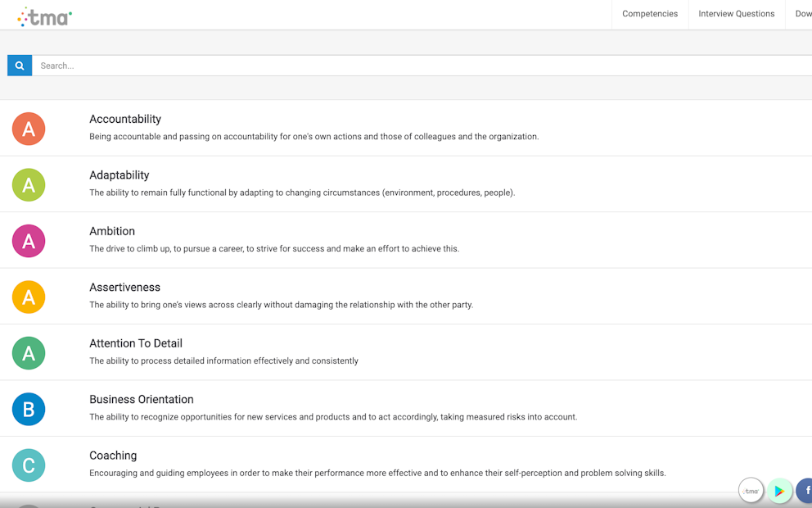Click the yellow Assertiveness letter icon
Viewport: 812px width, 508px height.
[29, 297]
